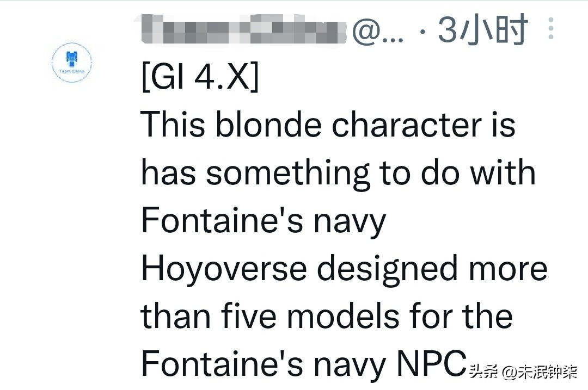Image resolution: width=588 pixels, height=390 pixels.
Task: Click the first 'Fontaine's navy' line
Action: 264,220
